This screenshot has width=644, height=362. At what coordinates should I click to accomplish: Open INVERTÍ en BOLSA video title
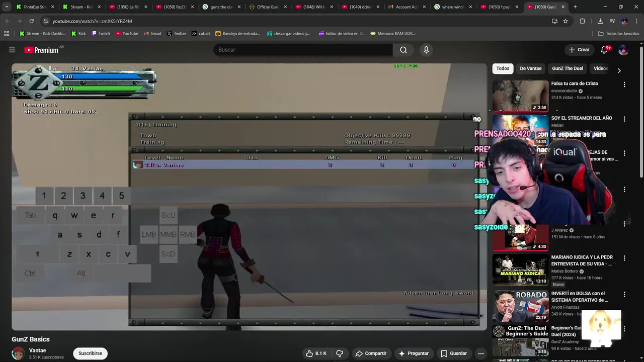coord(580,297)
